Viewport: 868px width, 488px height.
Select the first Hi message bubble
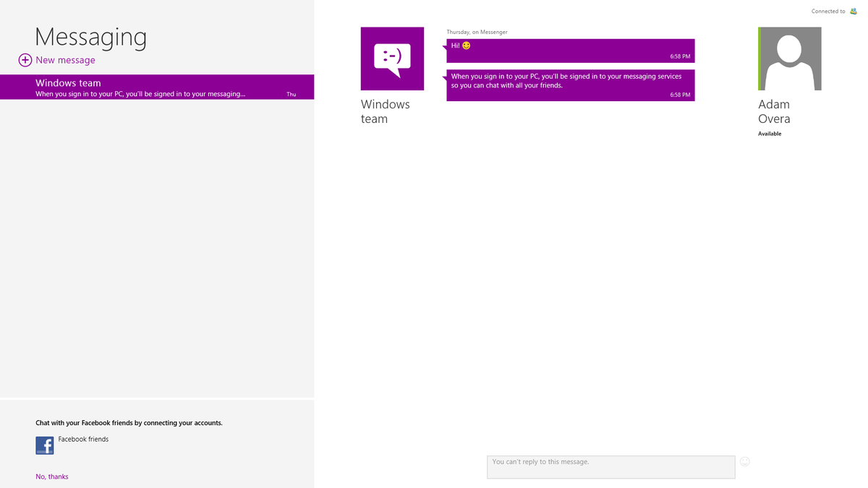[570, 51]
